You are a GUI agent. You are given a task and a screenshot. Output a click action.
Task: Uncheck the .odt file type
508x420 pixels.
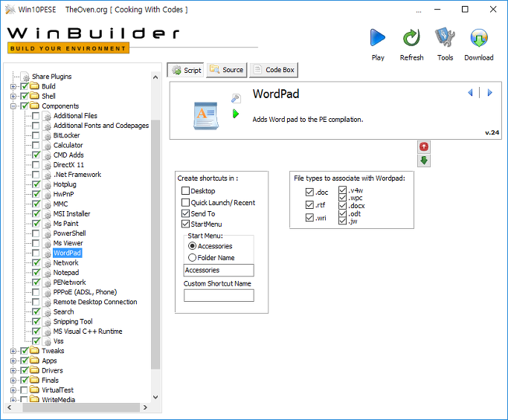point(342,214)
